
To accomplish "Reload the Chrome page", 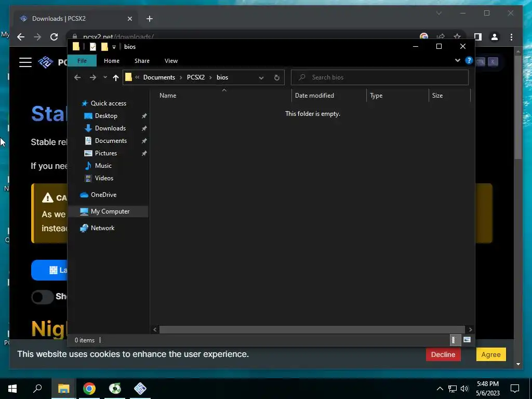I will (54, 37).
